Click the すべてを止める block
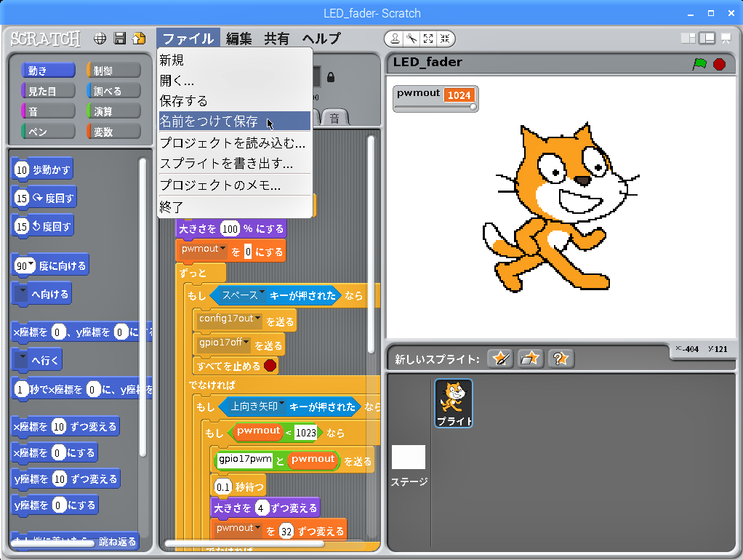743x560 pixels. point(236,366)
